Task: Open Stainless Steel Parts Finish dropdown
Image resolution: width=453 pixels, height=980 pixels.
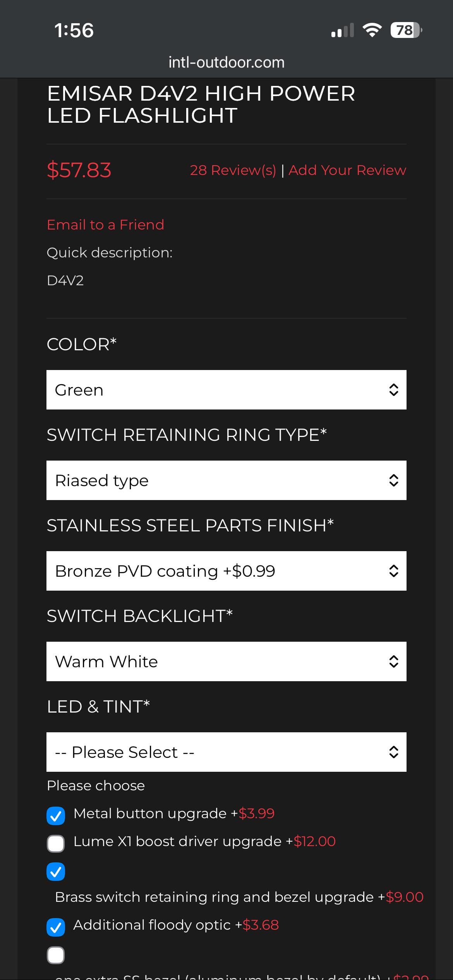Action: click(226, 571)
